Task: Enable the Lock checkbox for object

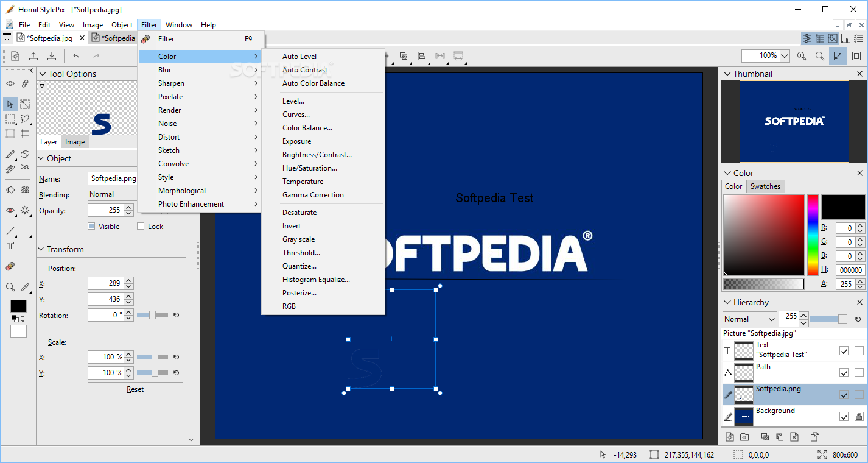Action: pyautogui.click(x=141, y=226)
